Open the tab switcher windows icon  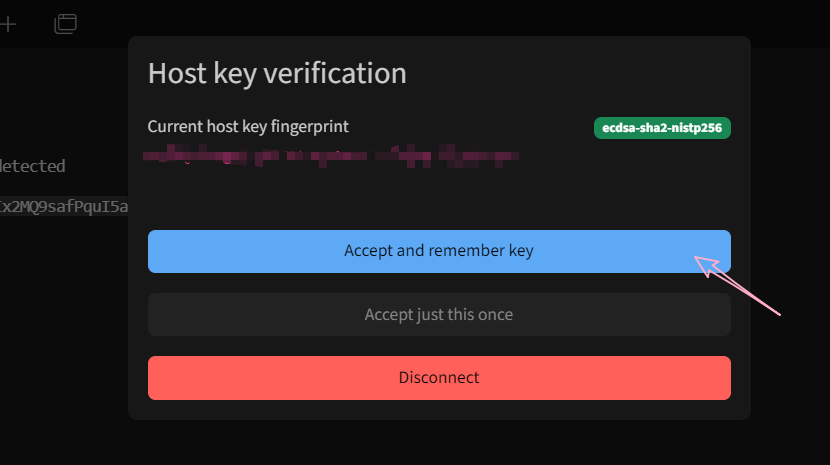click(x=65, y=23)
